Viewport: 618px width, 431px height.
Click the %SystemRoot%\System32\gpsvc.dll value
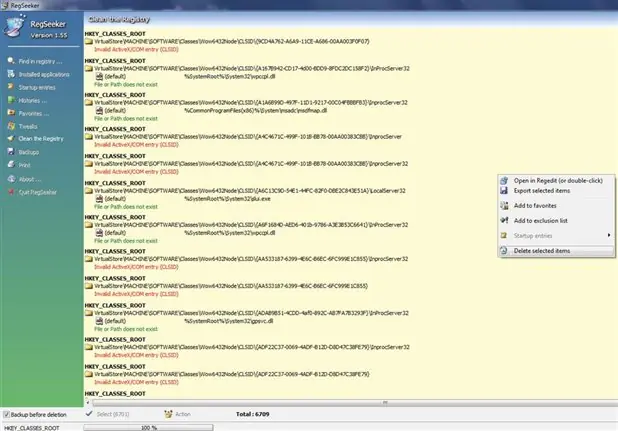(229, 321)
